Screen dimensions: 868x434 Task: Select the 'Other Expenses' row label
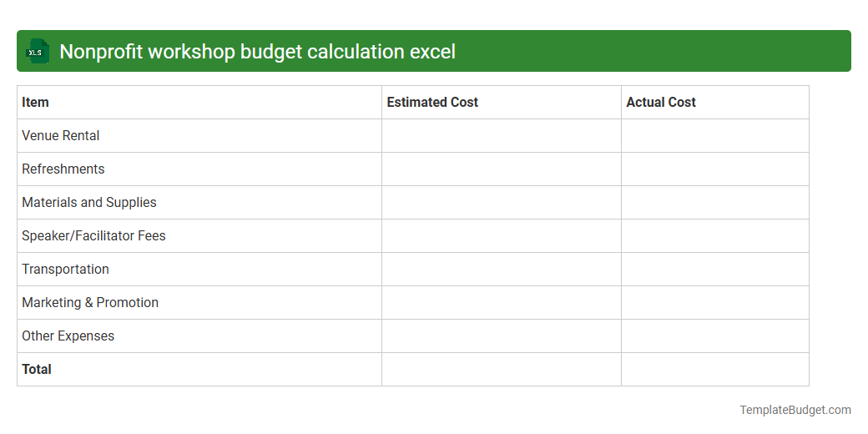pos(68,336)
